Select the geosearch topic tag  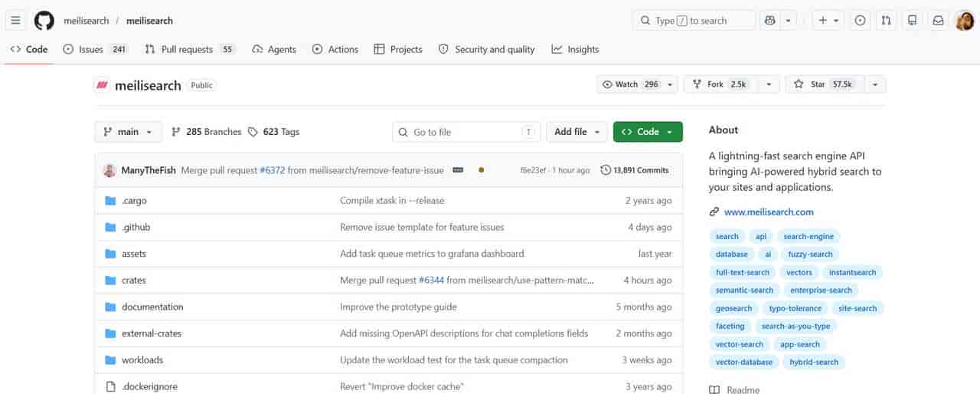tap(733, 308)
